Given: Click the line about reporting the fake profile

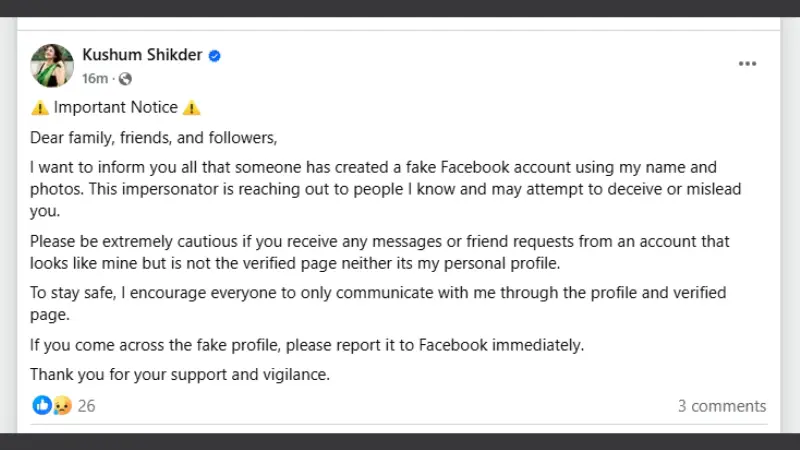Looking at the screenshot, I should pyautogui.click(x=307, y=345).
